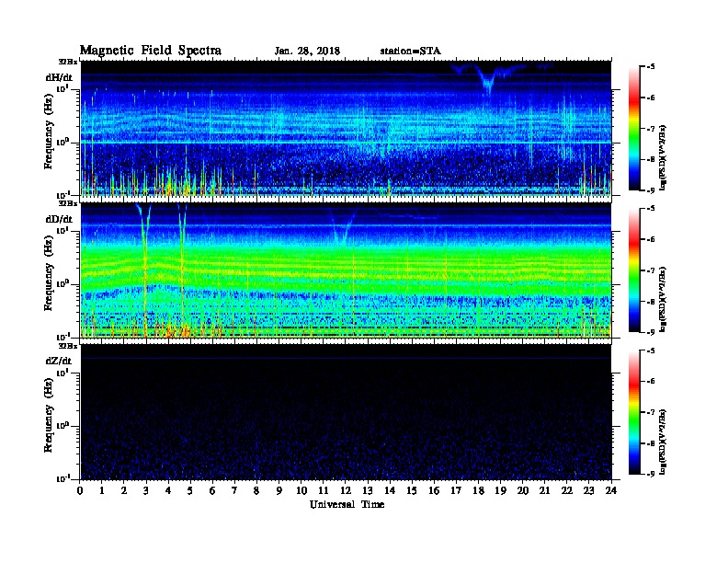Click hour tick label '22' on time axis
The height and width of the screenshot is (563, 728).
click(x=566, y=490)
